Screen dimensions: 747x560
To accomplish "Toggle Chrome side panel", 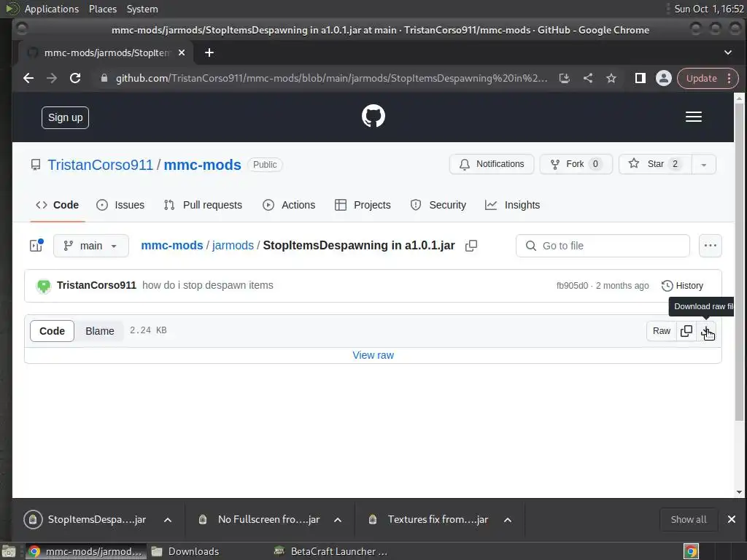I will [640, 78].
